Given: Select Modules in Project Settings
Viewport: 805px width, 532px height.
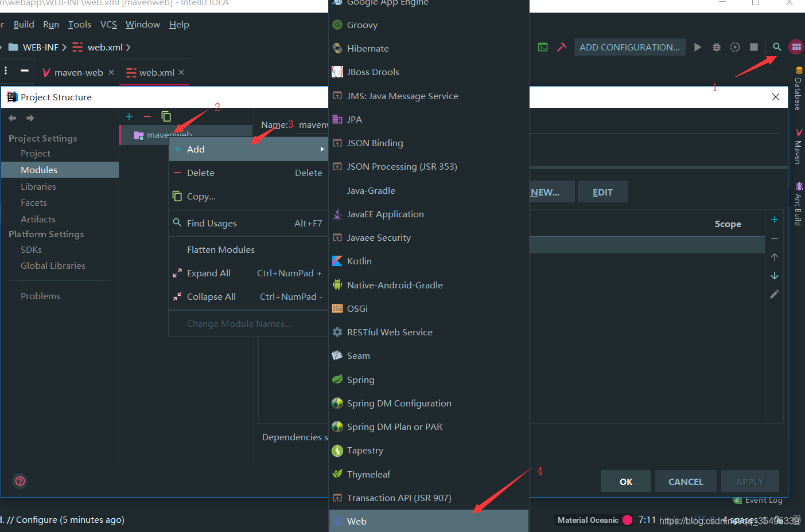Looking at the screenshot, I should click(60, 170).
